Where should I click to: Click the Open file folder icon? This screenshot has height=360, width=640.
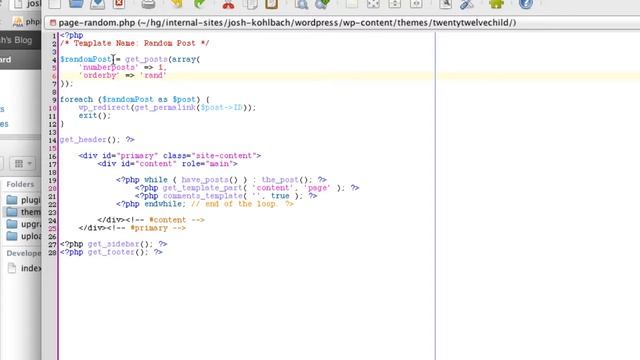[x=76, y=4]
